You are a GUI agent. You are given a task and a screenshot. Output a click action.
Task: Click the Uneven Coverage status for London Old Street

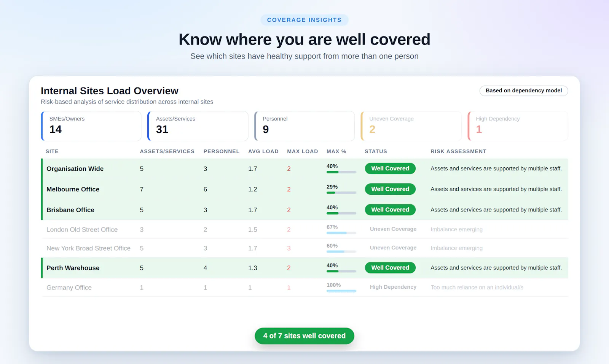pos(393,229)
